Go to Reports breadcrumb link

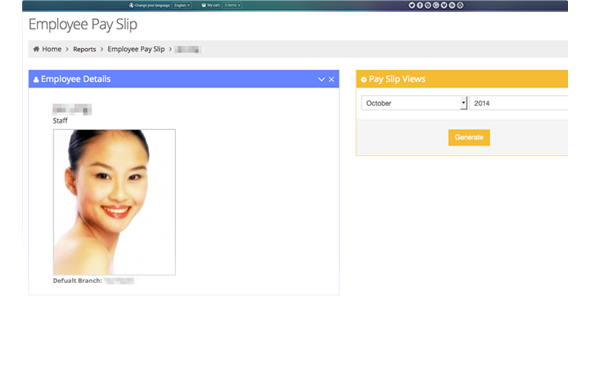(x=85, y=49)
